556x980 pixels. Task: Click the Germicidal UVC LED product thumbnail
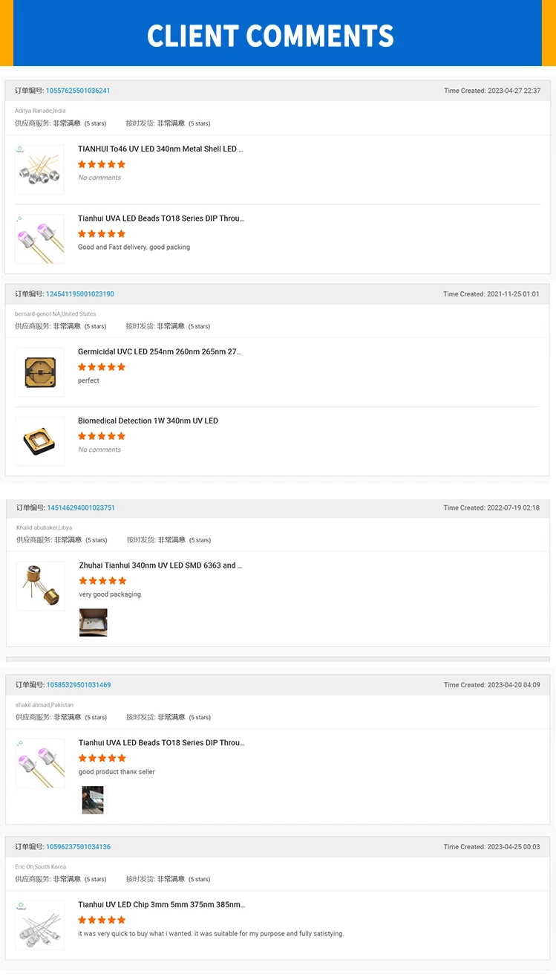39,371
